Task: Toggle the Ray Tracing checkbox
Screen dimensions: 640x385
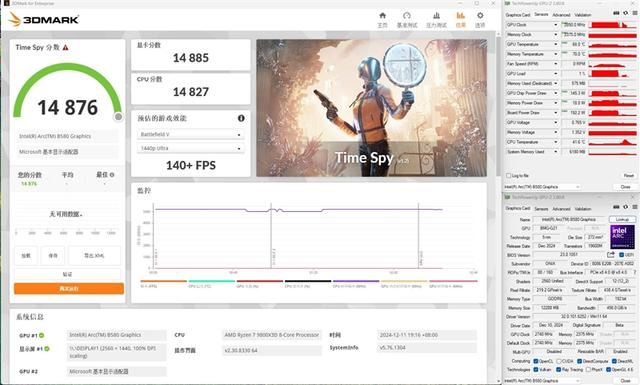Action: pos(559,369)
